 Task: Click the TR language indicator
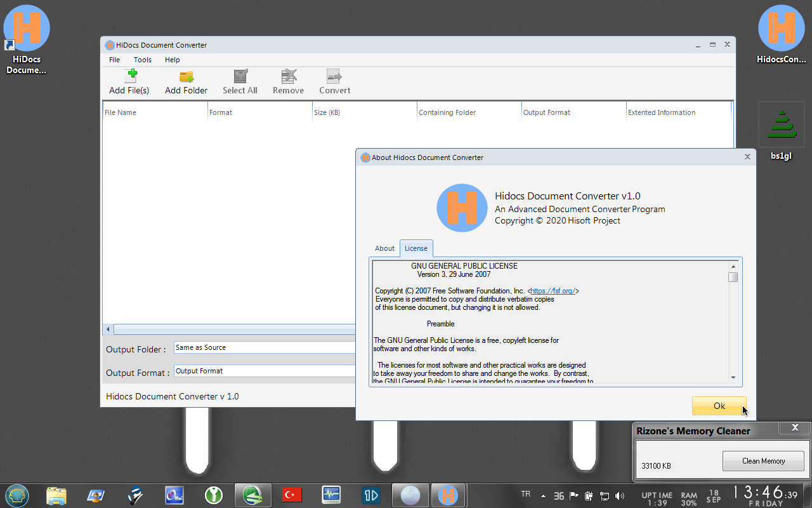pos(525,494)
